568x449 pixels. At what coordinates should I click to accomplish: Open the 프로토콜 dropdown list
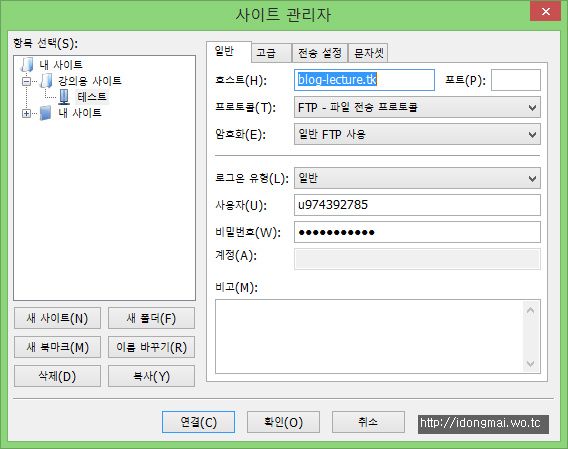click(417, 107)
